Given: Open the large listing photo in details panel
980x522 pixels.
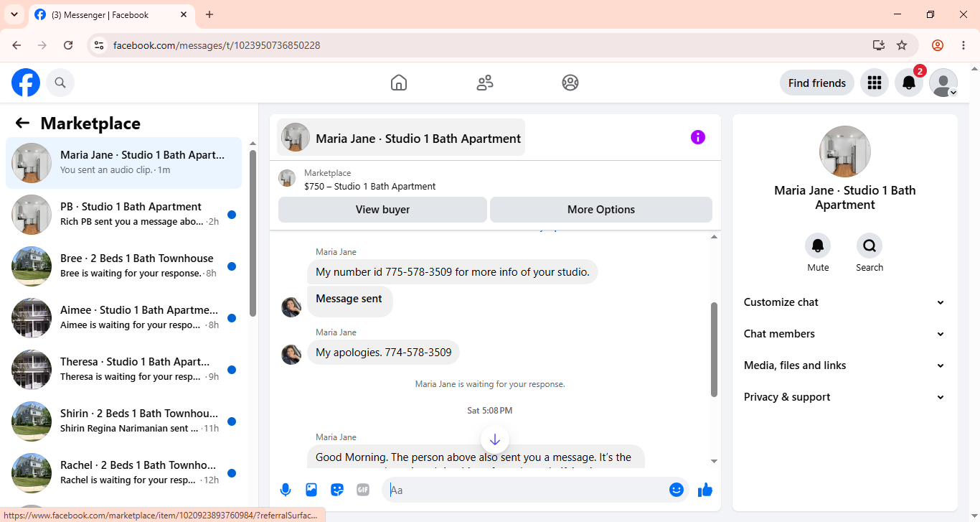Looking at the screenshot, I should [x=845, y=152].
